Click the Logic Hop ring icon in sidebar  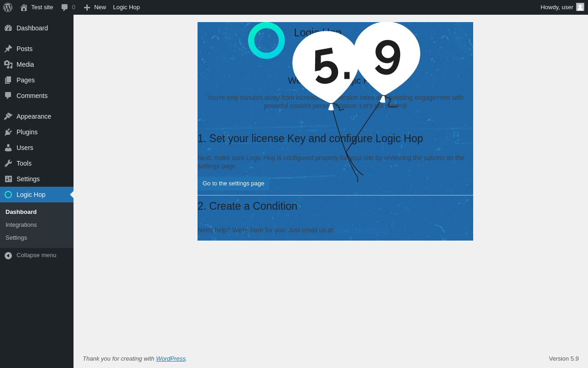[8, 195]
